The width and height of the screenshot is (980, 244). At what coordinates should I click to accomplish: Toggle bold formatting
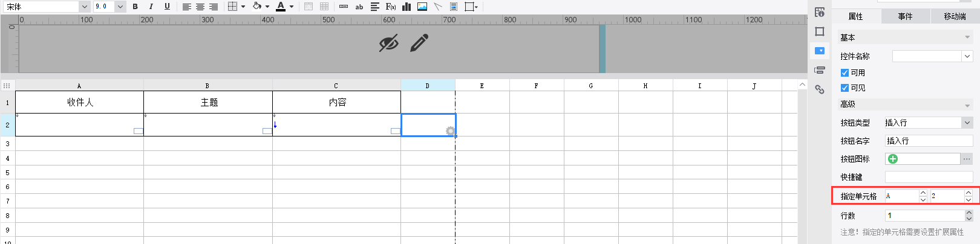pos(135,7)
